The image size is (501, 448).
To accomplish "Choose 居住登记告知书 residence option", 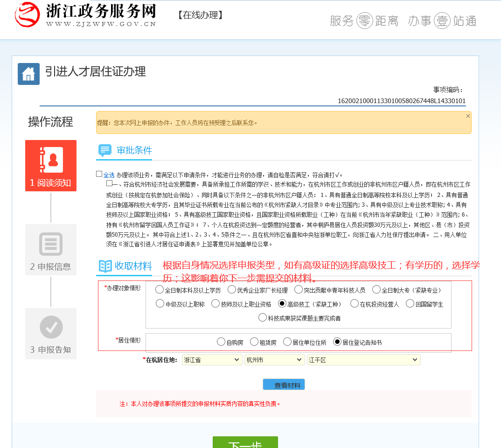I will pyautogui.click(x=337, y=342).
